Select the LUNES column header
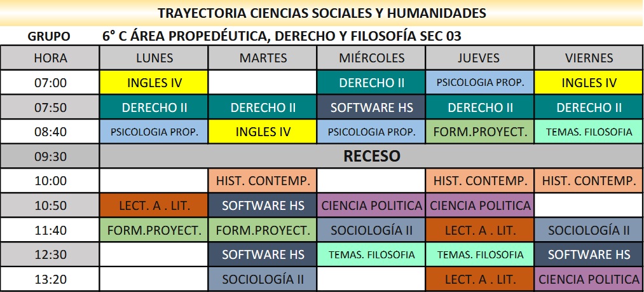Screen dimensions: 644x292 coord(154,58)
